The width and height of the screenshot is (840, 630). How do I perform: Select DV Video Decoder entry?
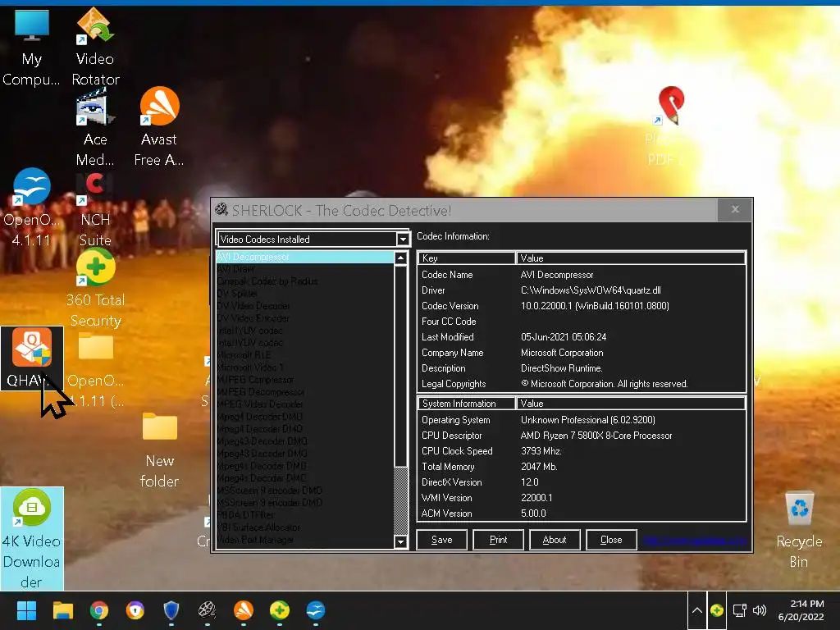pyautogui.click(x=304, y=306)
